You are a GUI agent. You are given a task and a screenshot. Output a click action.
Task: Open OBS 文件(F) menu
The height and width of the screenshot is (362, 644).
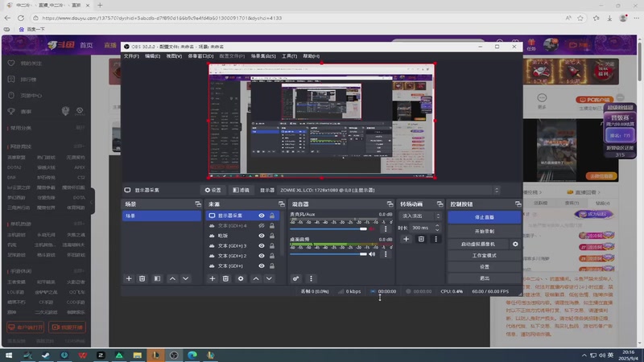click(131, 56)
